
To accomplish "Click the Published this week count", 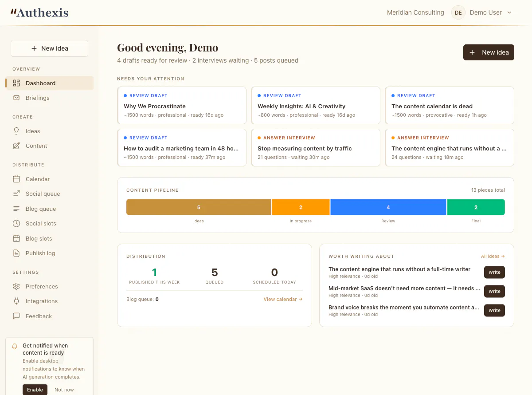I will (x=154, y=272).
